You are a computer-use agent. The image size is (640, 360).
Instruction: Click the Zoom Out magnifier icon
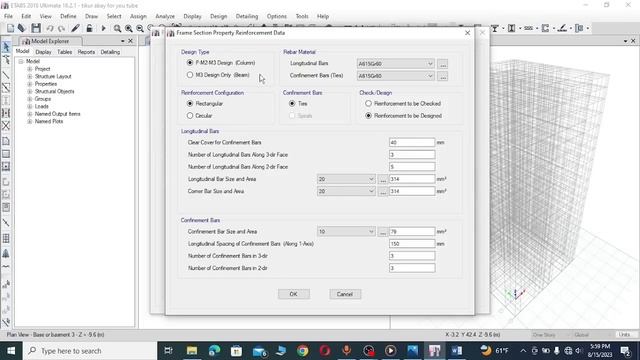(140, 28)
